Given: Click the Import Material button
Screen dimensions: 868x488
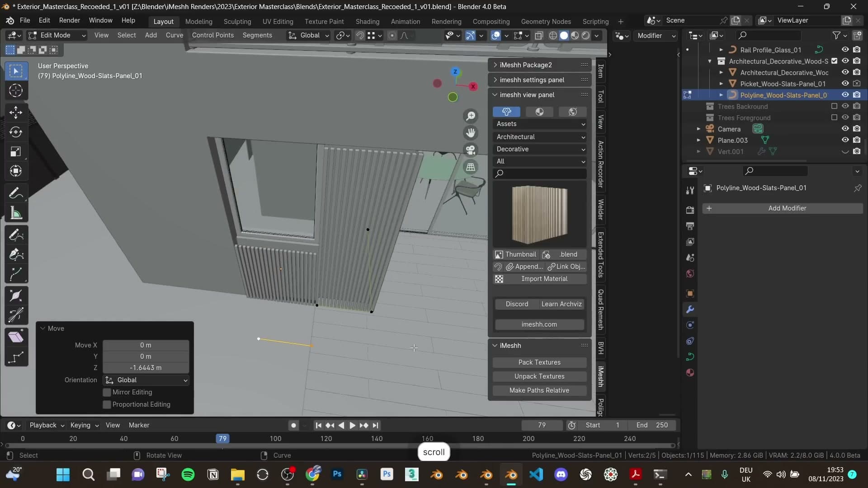Looking at the screenshot, I should coord(540,279).
